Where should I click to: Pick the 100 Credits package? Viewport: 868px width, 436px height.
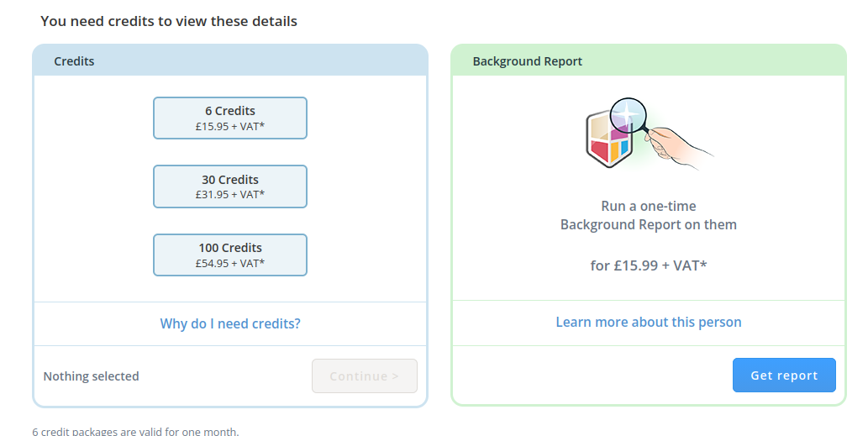[230, 255]
